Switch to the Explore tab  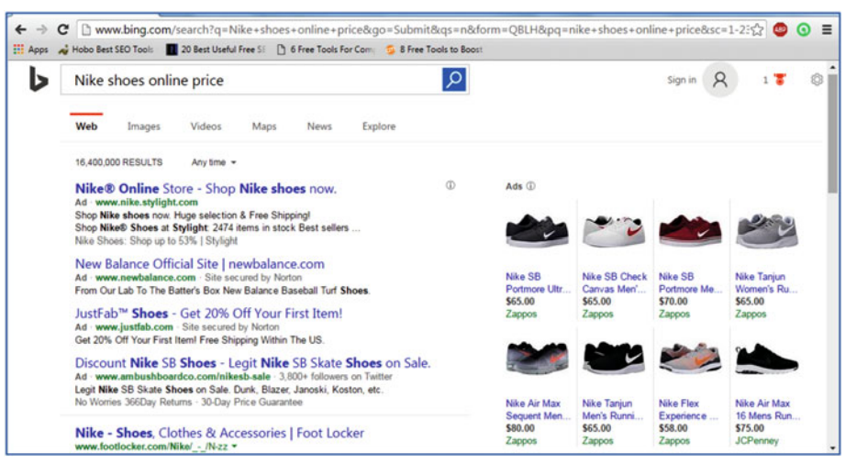(x=379, y=126)
